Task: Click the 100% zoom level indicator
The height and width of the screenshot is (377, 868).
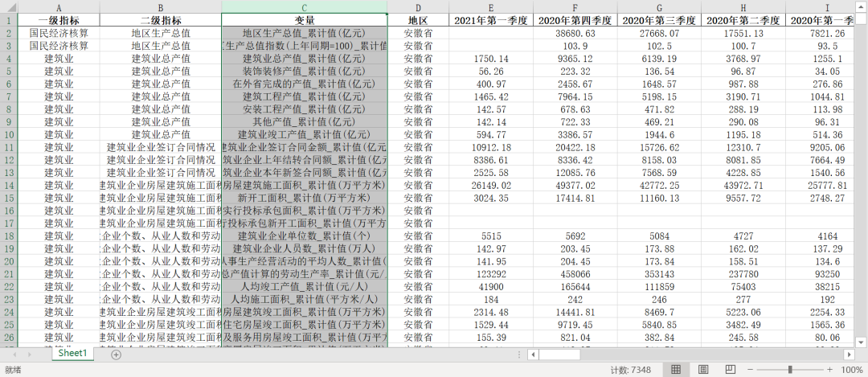Action: tap(851, 369)
